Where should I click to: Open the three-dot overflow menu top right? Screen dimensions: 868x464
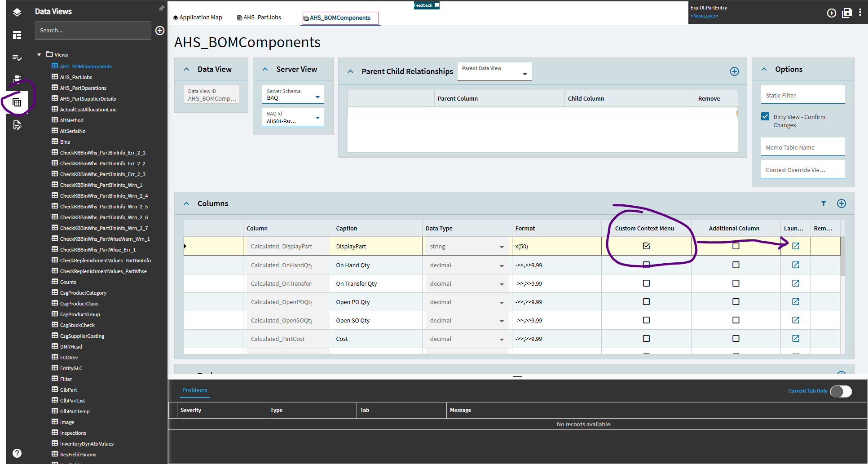[x=860, y=12]
